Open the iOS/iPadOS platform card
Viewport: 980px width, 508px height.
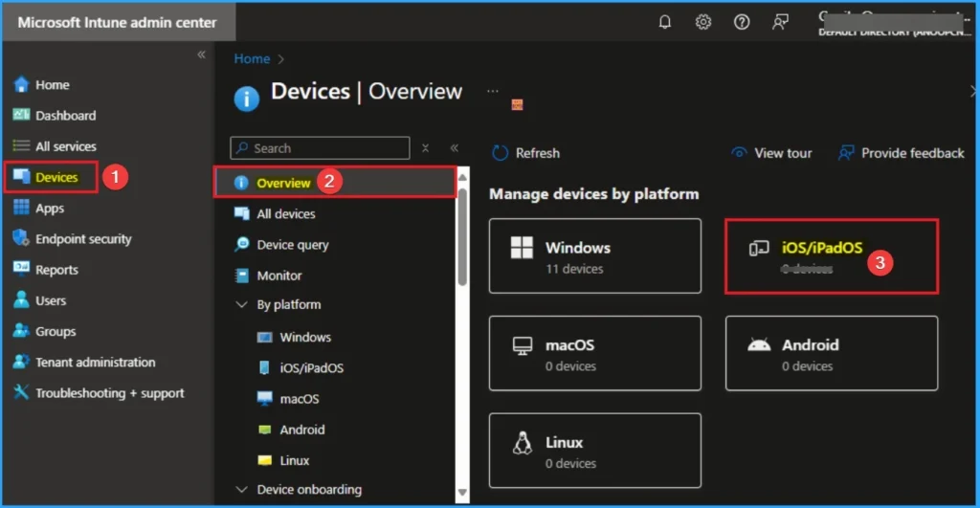tap(832, 255)
